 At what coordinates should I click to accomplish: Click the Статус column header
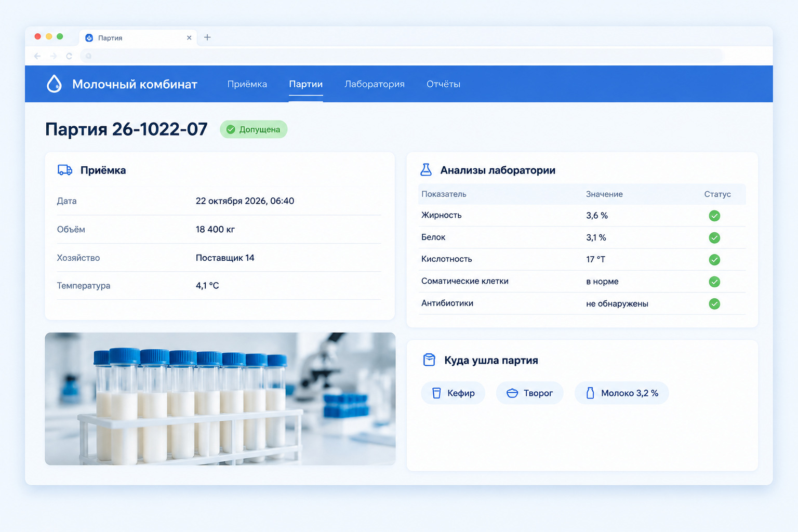point(717,194)
